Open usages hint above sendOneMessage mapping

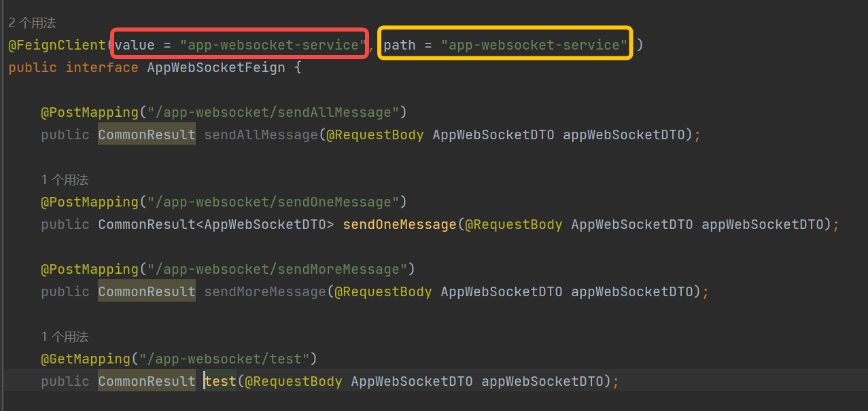65,180
